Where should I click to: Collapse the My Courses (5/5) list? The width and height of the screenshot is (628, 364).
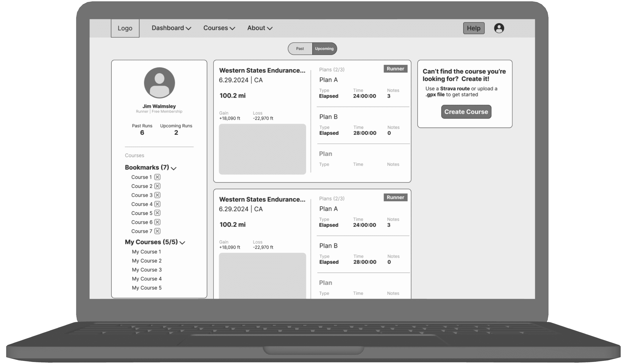[x=182, y=243]
